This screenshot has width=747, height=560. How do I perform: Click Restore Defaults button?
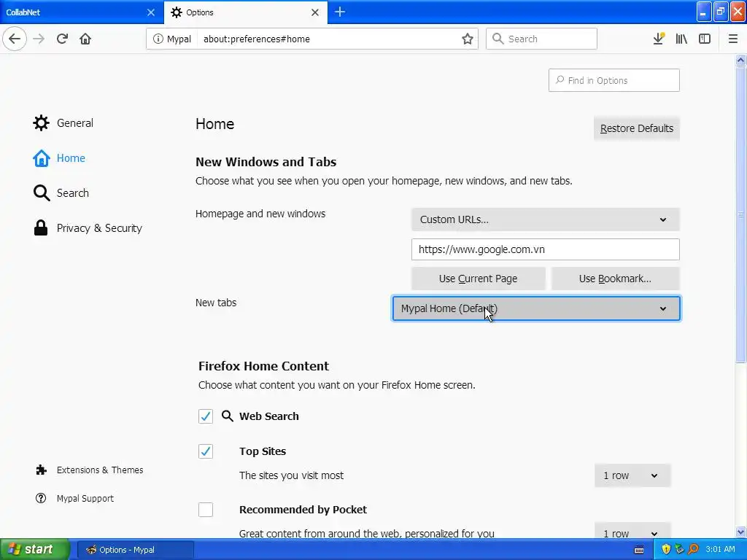[x=636, y=128]
